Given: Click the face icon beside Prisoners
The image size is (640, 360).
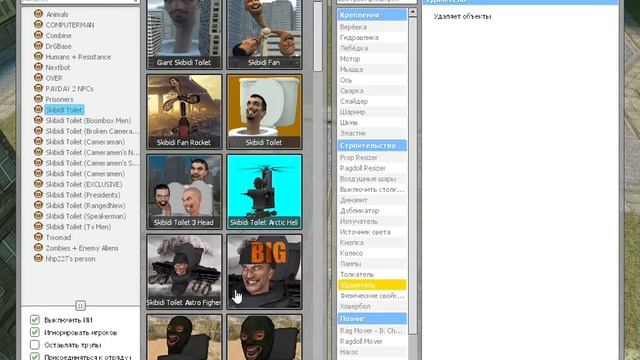Looking at the screenshot, I should (38, 99).
